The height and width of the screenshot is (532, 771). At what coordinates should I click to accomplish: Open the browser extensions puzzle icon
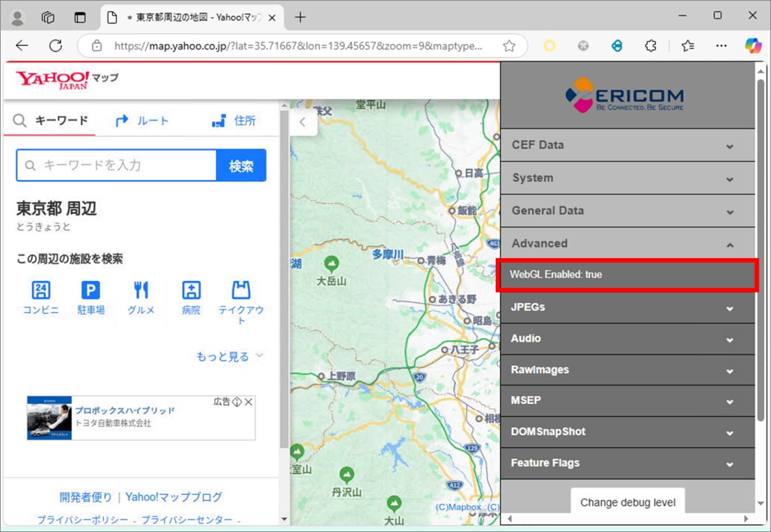[x=651, y=46]
